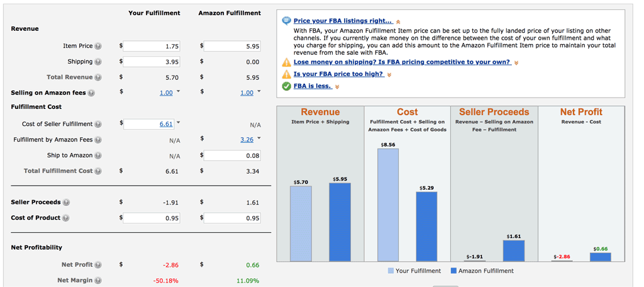Expand the Cost of Seller Fulfillment breakdown arrow
Image resolution: width=644 pixels, height=287 pixels.
178,123
